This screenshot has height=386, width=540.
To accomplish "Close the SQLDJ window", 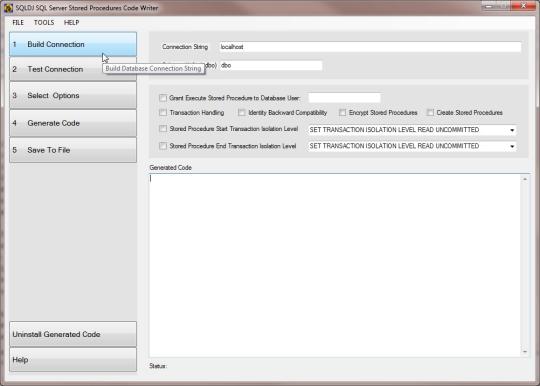I will point(523,6).
